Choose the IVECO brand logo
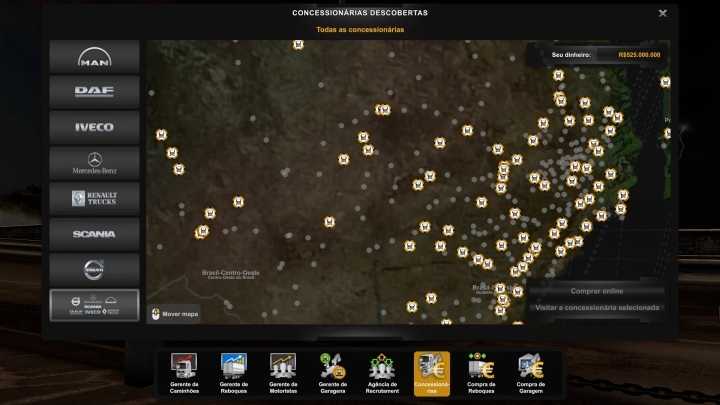The width and height of the screenshot is (720, 405). 94,127
